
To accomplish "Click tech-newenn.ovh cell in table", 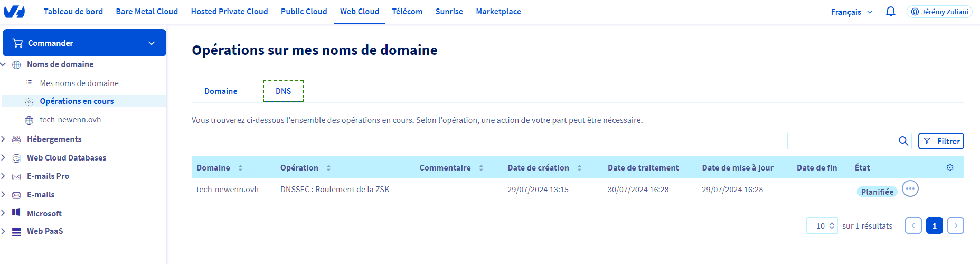I will pos(228,190).
